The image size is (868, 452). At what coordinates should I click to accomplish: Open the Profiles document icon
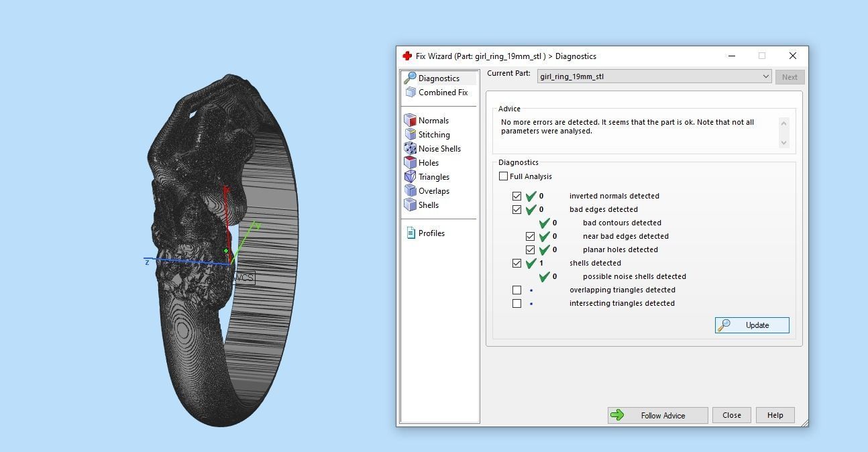tap(411, 233)
